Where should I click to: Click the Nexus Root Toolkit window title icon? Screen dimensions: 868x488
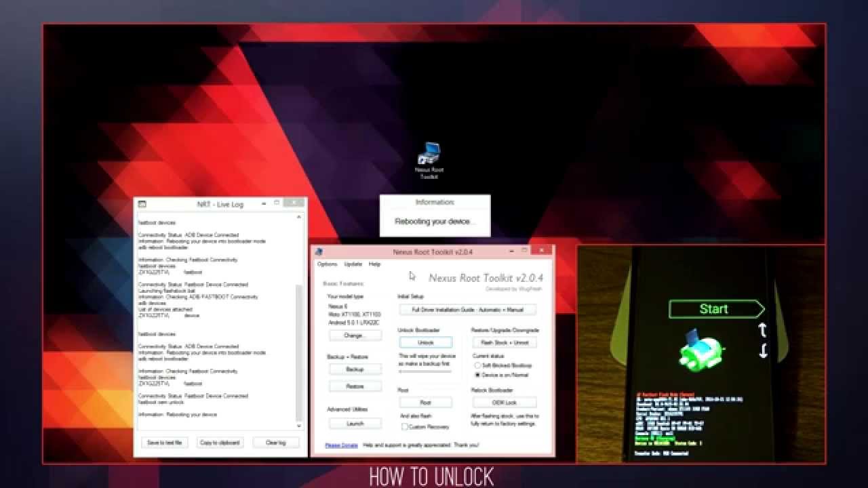[x=319, y=252]
